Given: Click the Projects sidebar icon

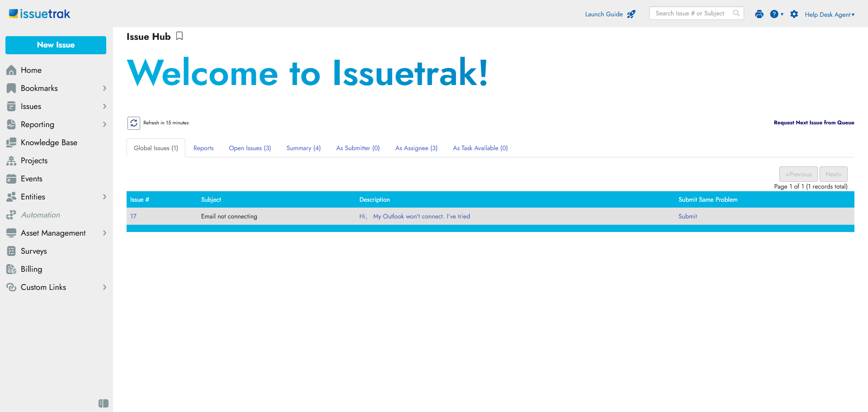Looking at the screenshot, I should click(11, 161).
